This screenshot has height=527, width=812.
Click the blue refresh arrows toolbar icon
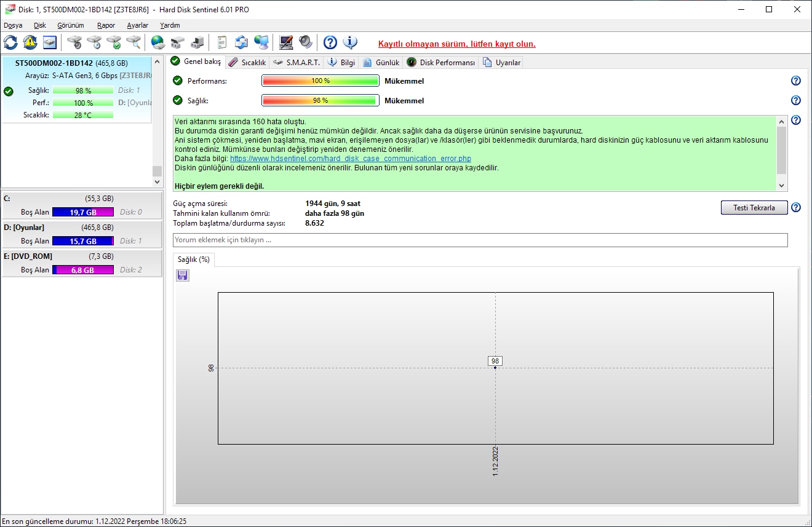coord(10,42)
